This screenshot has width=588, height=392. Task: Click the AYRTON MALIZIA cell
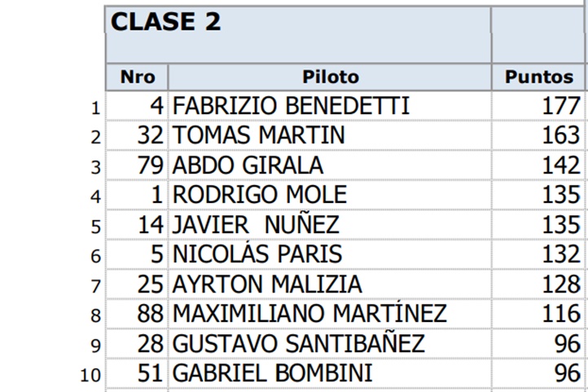(x=267, y=284)
